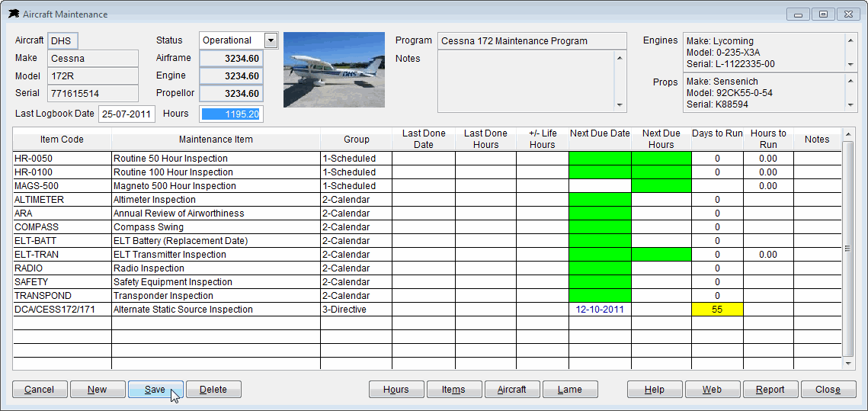Click the Item Code column header
This screenshot has width=868, height=411.
pyautogui.click(x=62, y=140)
